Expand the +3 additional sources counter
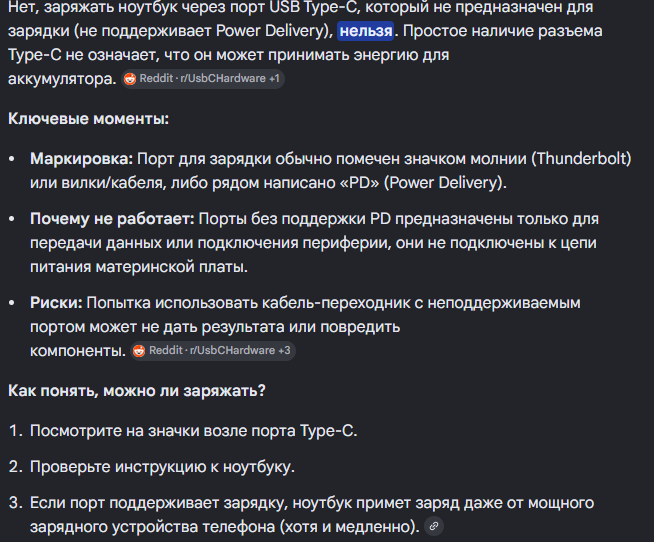654x542 pixels. tap(284, 350)
